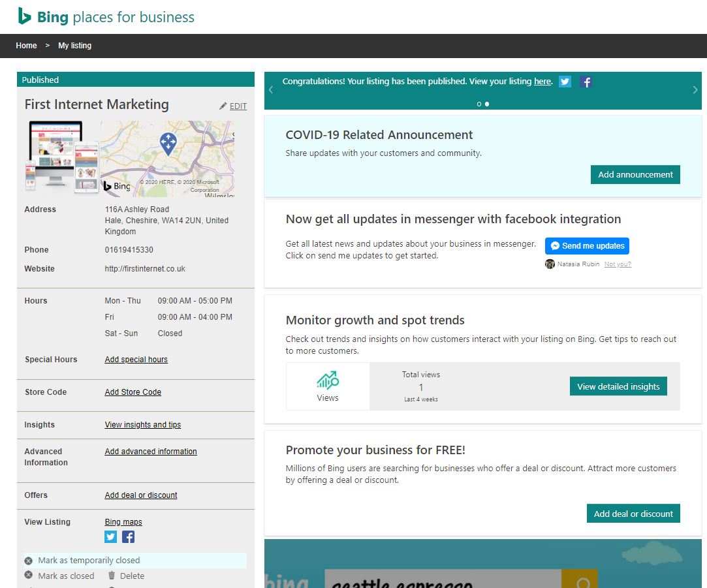Open Facebook icon under View Listing
The width and height of the screenshot is (707, 588).
pos(127,536)
